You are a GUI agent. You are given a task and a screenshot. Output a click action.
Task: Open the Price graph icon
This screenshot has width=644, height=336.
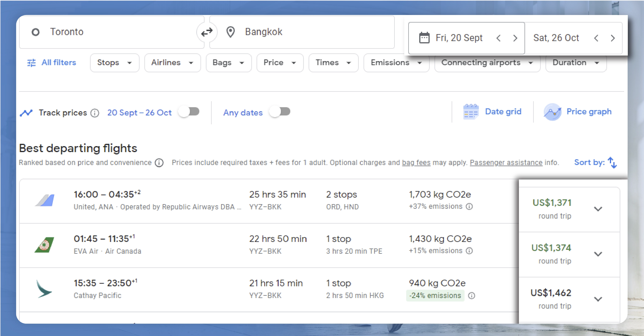tap(552, 112)
